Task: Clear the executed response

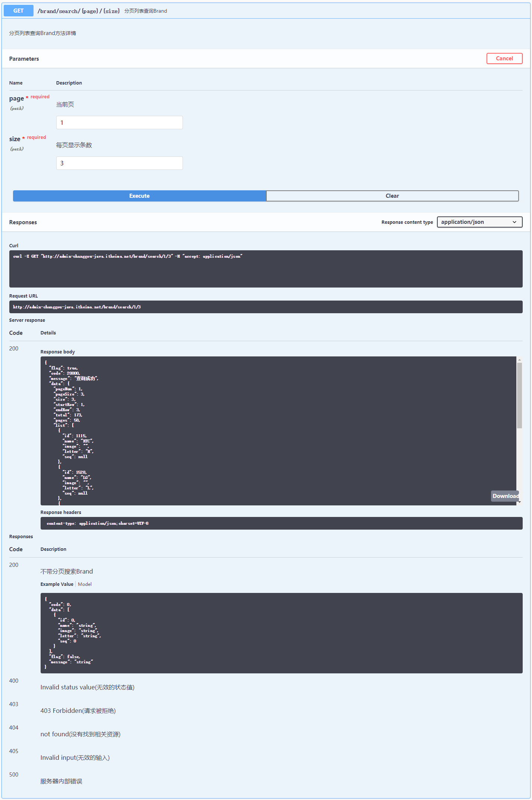Action: (392, 196)
